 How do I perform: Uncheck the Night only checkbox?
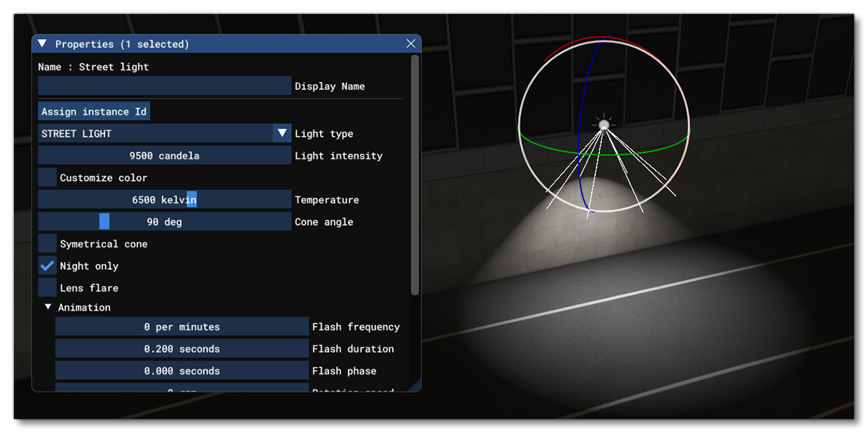tap(48, 266)
